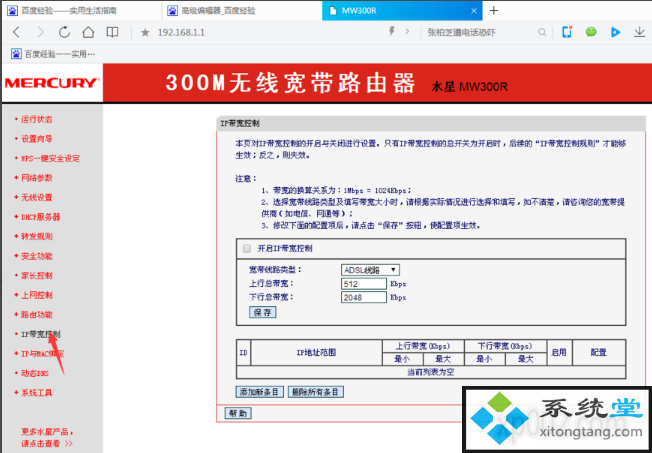Click the 配置 column header
Viewport: 652px width, 453px height.
[x=599, y=353]
